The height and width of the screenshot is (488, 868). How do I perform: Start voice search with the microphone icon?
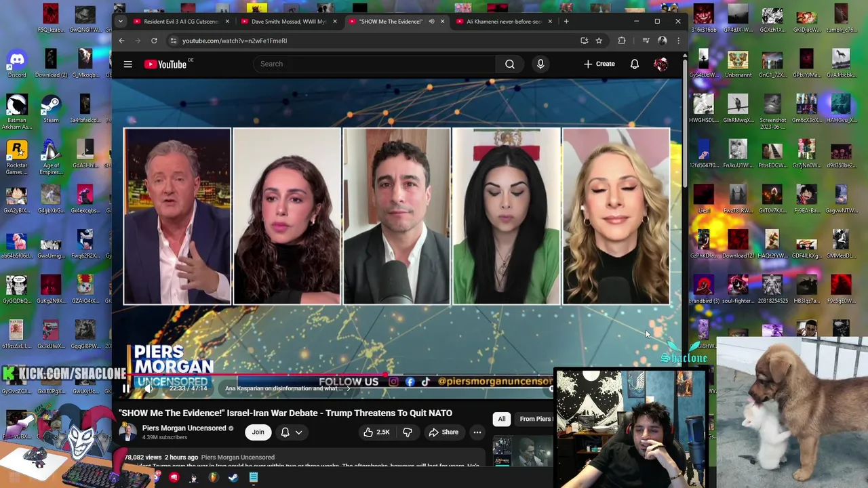coord(540,64)
